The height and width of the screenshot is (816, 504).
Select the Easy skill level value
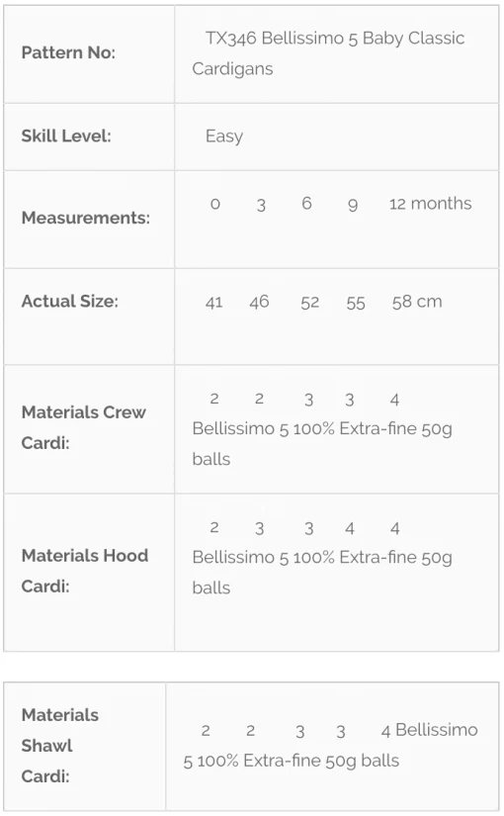(x=224, y=136)
